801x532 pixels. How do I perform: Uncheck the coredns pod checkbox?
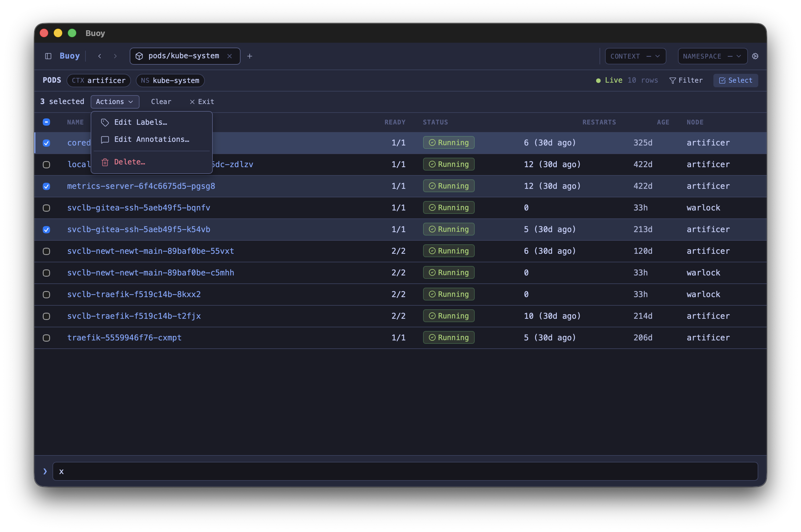coord(46,143)
